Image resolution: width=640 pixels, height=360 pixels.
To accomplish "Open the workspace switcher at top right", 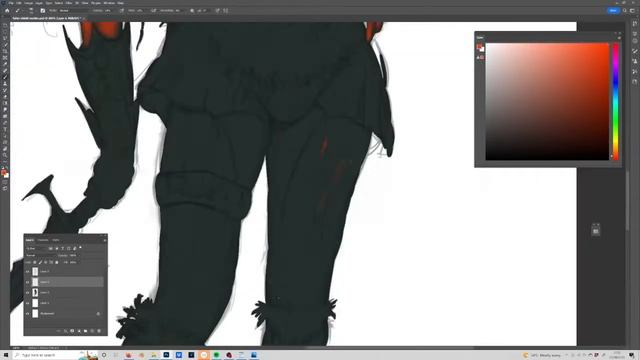I will (x=632, y=11).
